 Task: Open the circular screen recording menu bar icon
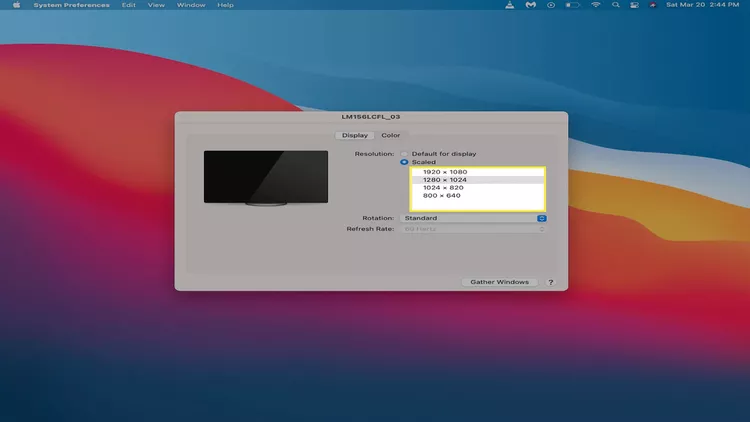pyautogui.click(x=551, y=5)
